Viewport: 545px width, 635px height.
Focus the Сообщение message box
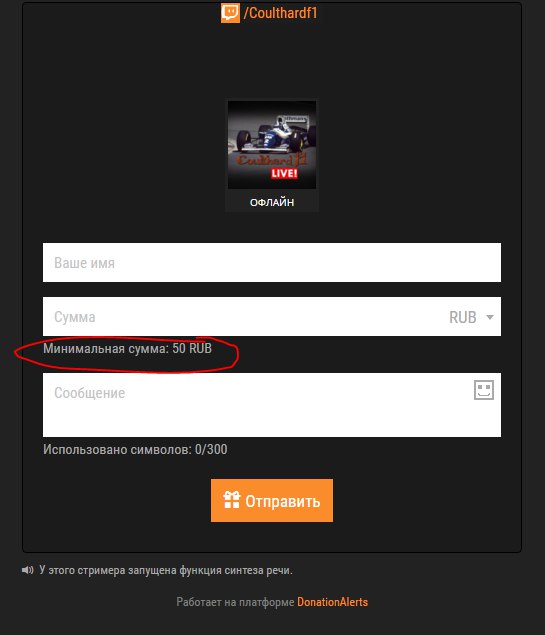[x=272, y=405]
